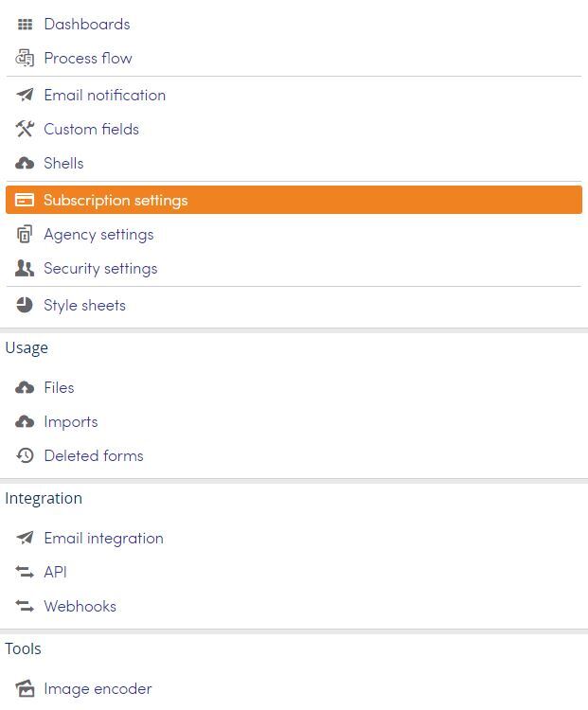588x710 pixels.
Task: Click the Security settings users icon
Action: pyautogui.click(x=25, y=268)
